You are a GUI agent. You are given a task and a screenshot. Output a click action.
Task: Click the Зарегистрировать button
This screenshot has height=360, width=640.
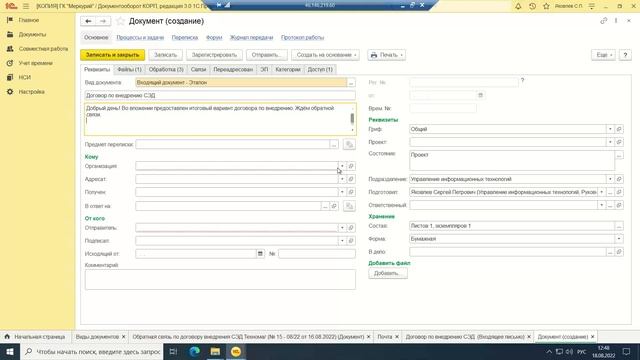pos(214,55)
